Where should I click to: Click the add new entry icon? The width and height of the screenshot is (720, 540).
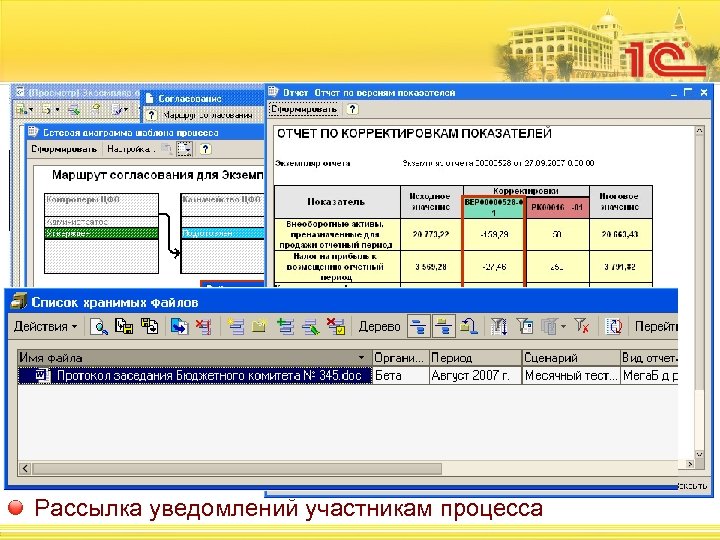(236, 326)
